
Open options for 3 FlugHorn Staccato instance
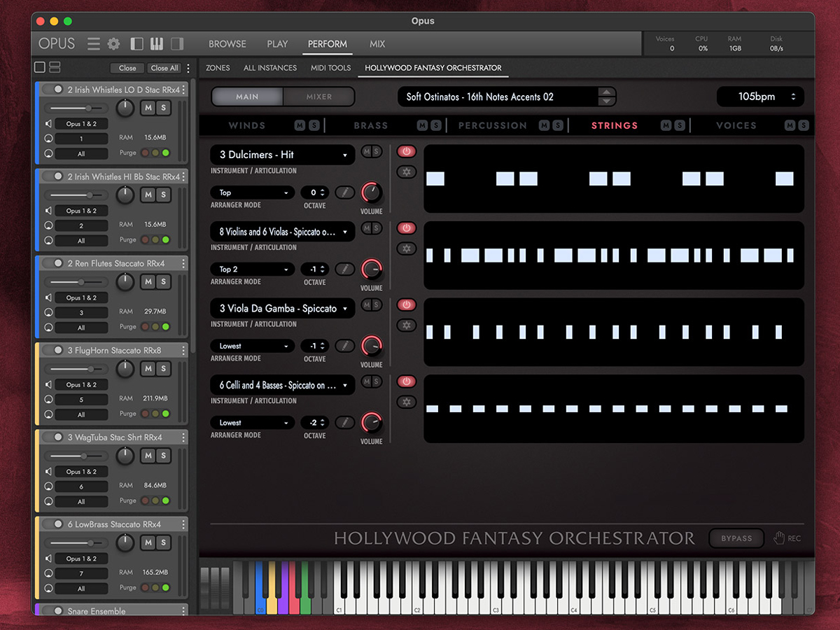(x=183, y=351)
